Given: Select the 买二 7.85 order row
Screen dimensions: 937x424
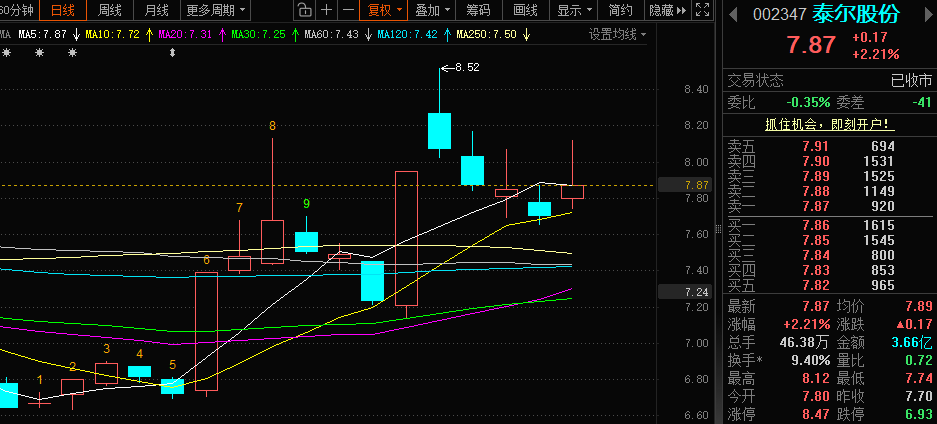Looking at the screenshot, I should point(829,241).
